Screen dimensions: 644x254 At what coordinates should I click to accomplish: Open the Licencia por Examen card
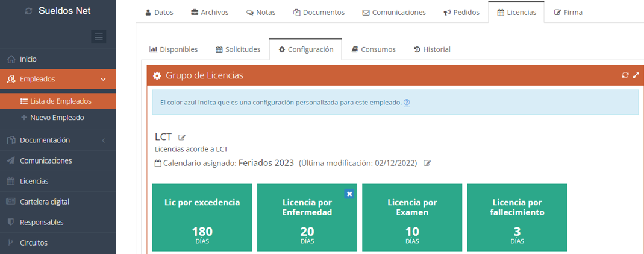tap(412, 217)
